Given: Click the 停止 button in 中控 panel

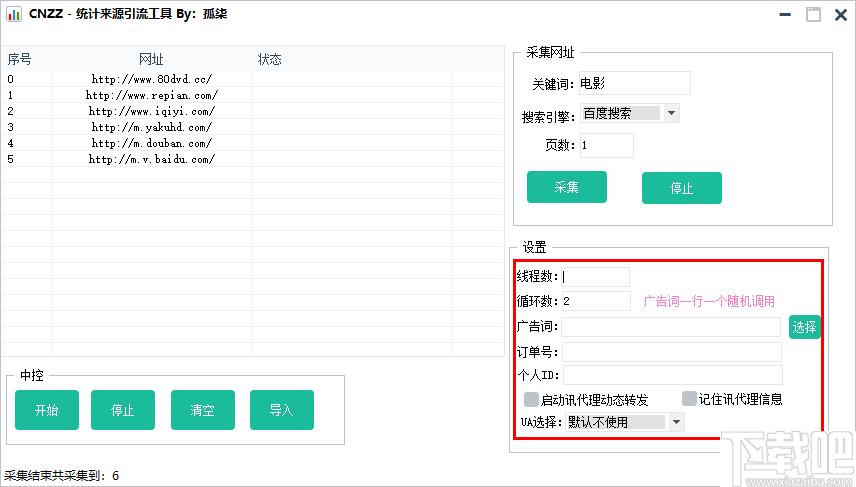Looking at the screenshot, I should coord(123,410).
